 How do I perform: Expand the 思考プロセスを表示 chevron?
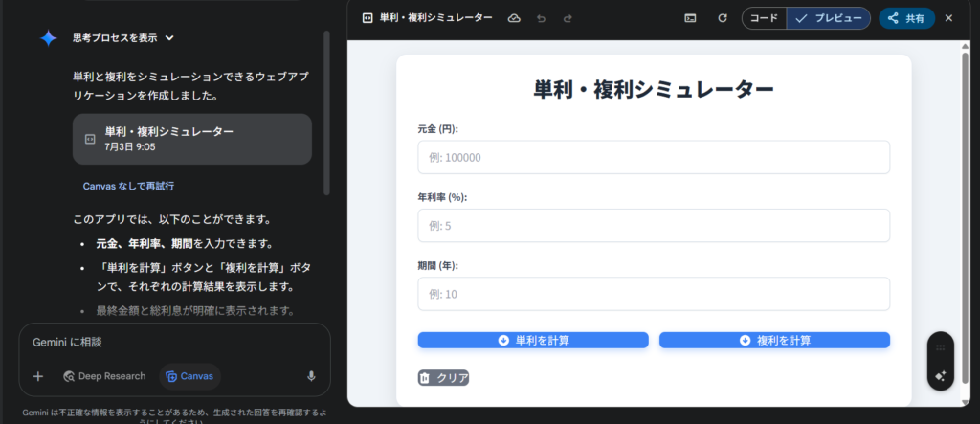click(169, 38)
